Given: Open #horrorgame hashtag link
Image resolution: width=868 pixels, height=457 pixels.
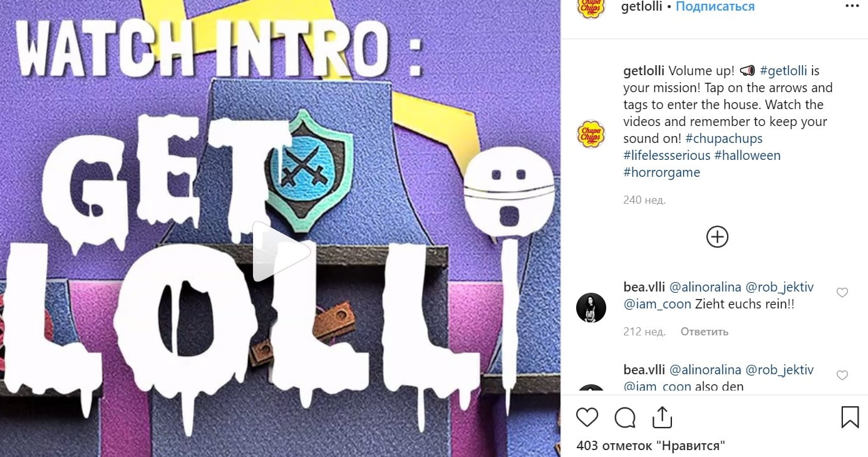Looking at the screenshot, I should point(662,172).
